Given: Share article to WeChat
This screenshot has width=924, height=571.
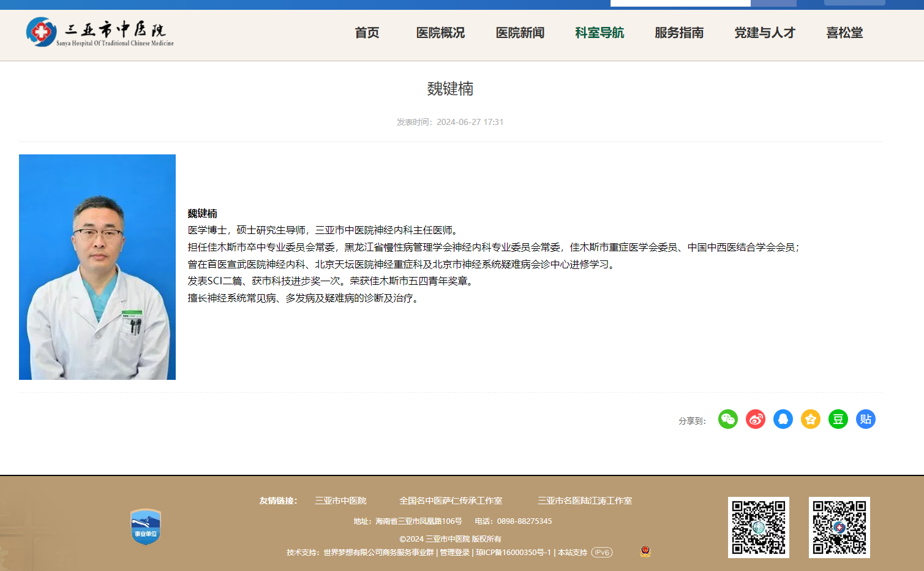Looking at the screenshot, I should pos(728,419).
